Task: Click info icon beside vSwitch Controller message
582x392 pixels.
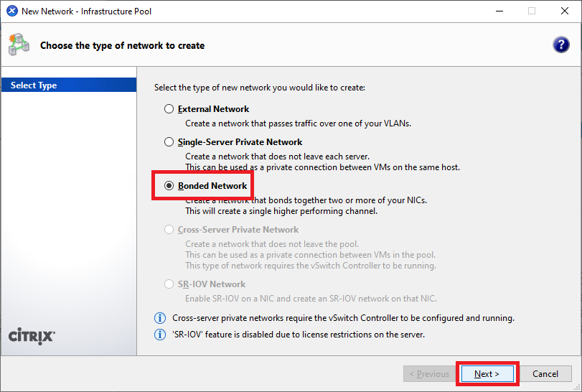Action: point(160,318)
